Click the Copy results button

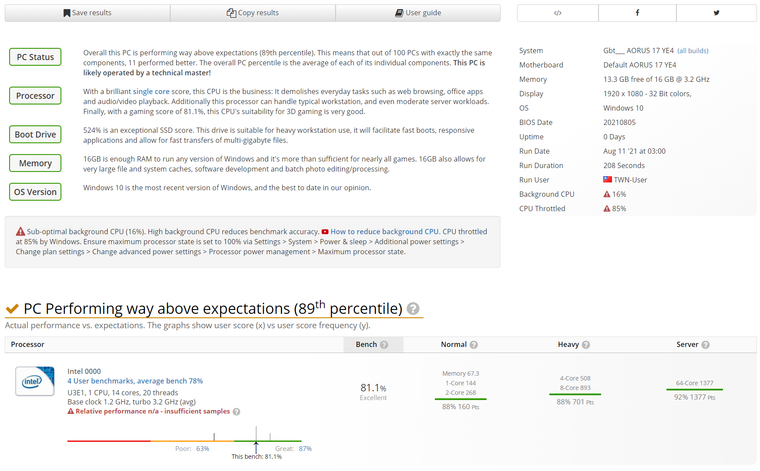(253, 13)
